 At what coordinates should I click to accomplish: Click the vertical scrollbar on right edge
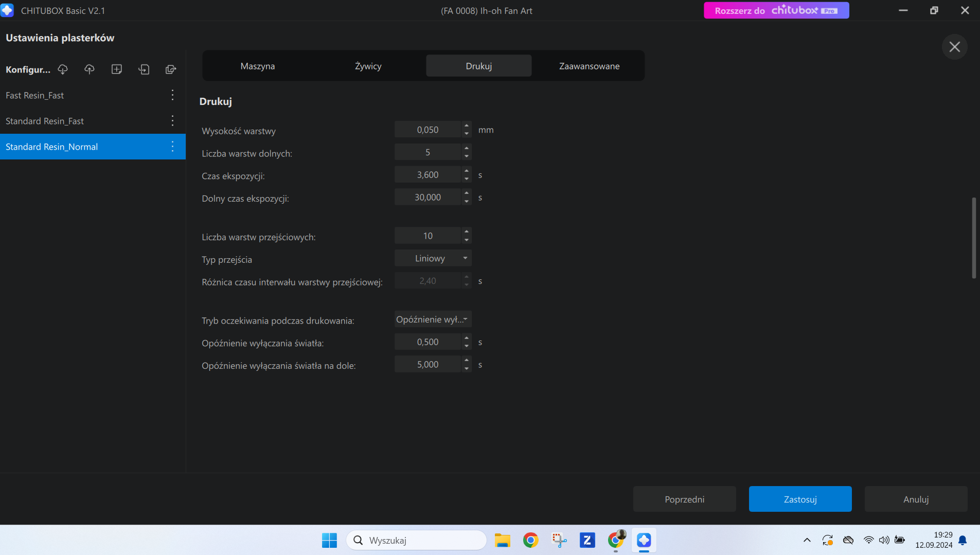coord(973,238)
